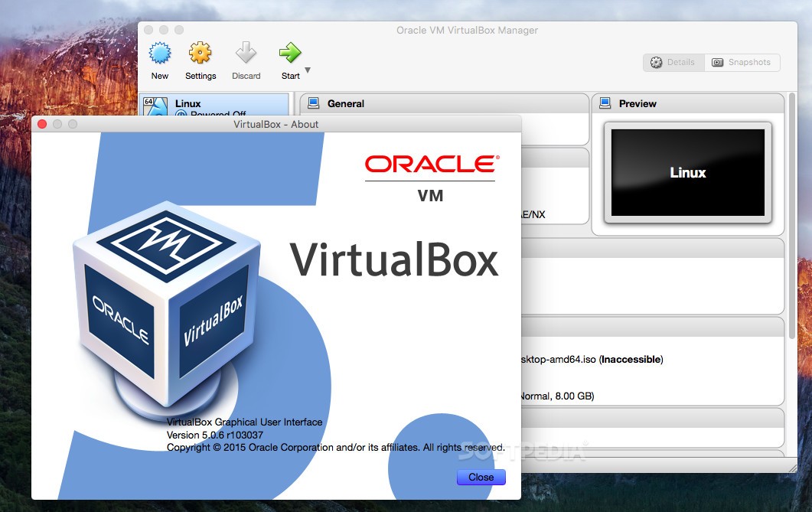Close the About dialog with Close button
The image size is (812, 512).
tap(481, 478)
